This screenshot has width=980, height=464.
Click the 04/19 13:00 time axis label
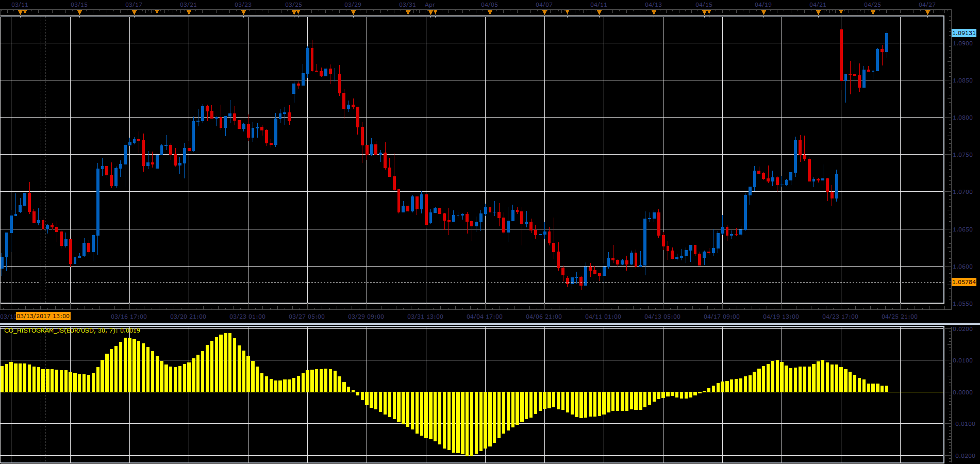point(781,317)
